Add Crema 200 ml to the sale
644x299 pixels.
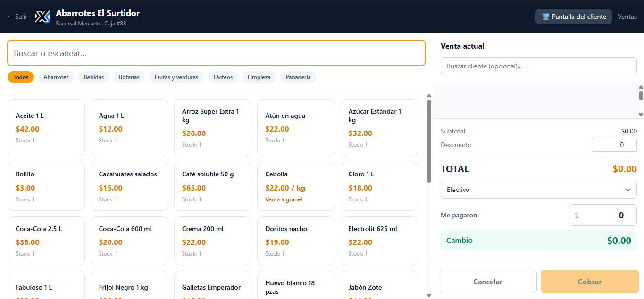[213, 241]
